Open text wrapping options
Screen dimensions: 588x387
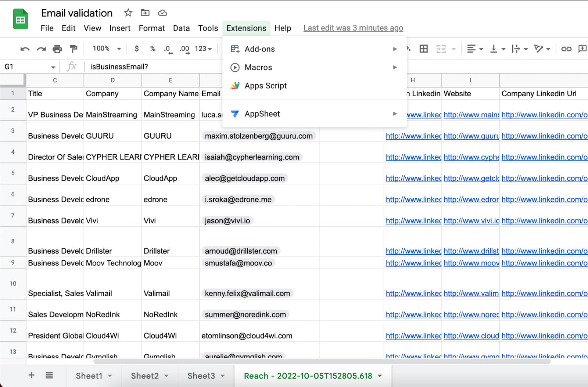[520, 49]
